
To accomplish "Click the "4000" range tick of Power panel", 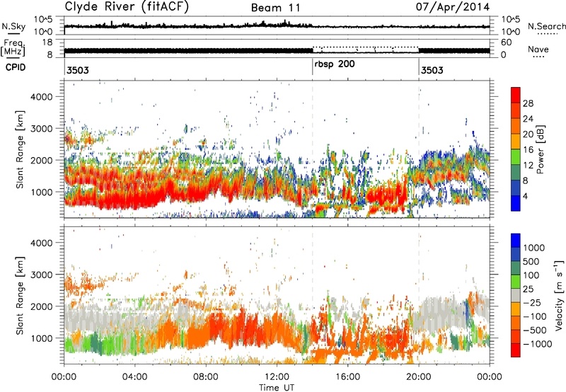I will point(42,97).
